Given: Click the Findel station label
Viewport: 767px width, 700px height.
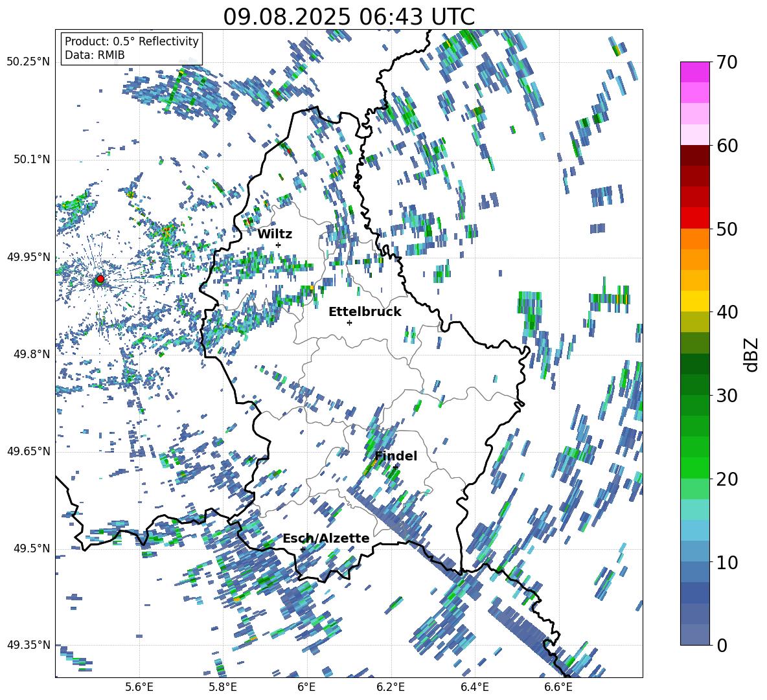Looking at the screenshot, I should point(396,456).
